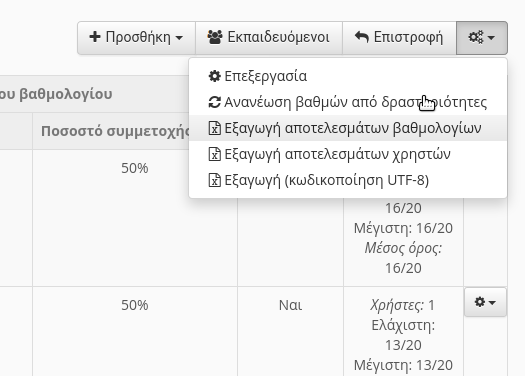Screen dimensions: 525x376
Task: Click the refresh icon for Ανανέωση βαθμών
Action: [x=214, y=102]
